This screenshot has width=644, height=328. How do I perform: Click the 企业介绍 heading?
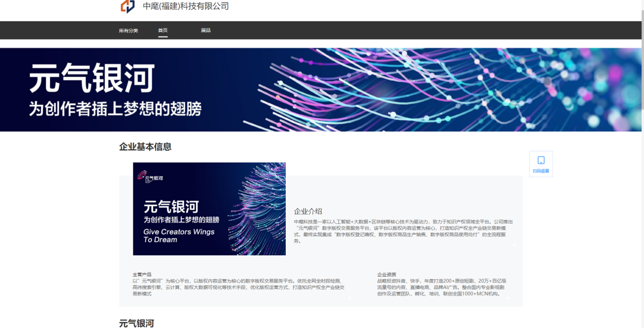point(308,211)
